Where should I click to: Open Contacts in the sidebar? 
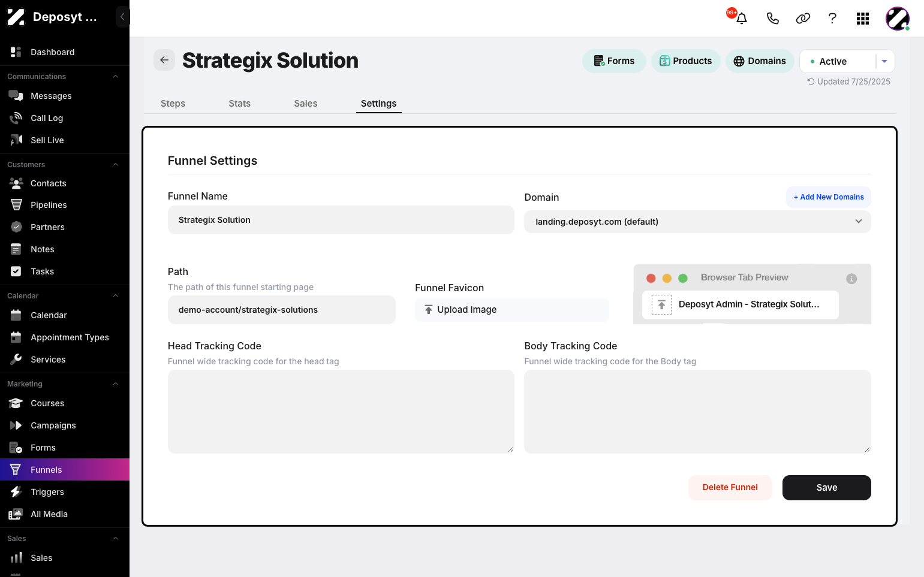point(65,183)
